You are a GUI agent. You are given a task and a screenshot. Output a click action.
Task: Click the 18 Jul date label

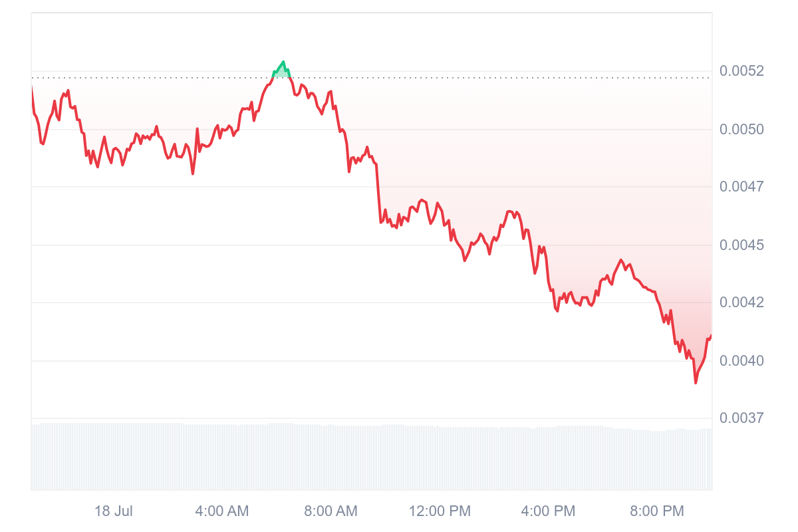pos(114,511)
